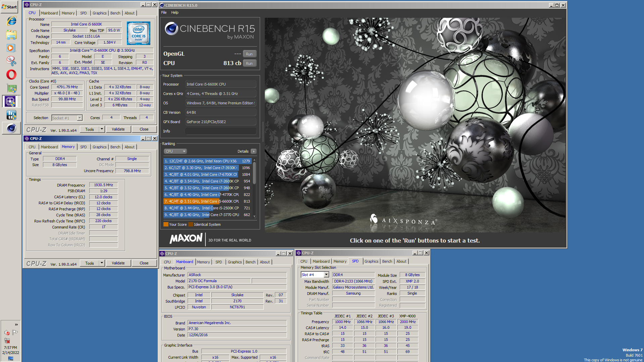The image size is (644, 362).
Task: Click the CPU-Z SPD window title icon
Action: coord(299,253)
